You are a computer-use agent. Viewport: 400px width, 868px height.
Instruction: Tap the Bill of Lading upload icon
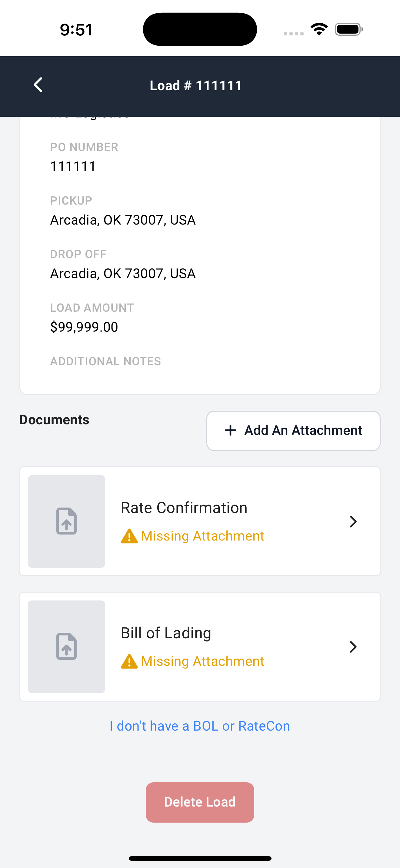click(x=66, y=646)
